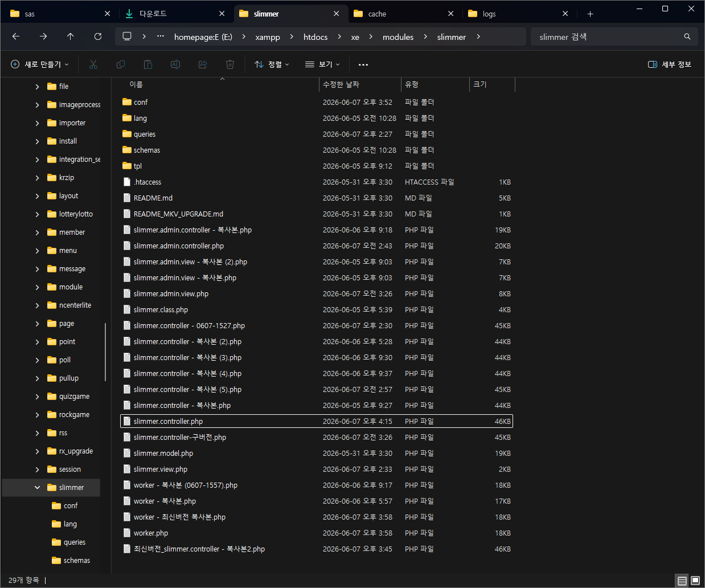Navigate to homepage:E (E:) breadcrumb
Image resolution: width=705 pixels, height=588 pixels.
coord(203,36)
